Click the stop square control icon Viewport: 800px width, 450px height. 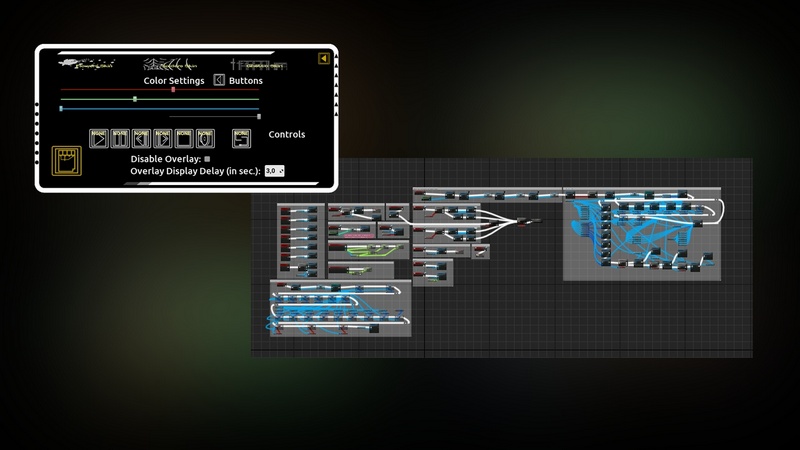click(x=184, y=139)
